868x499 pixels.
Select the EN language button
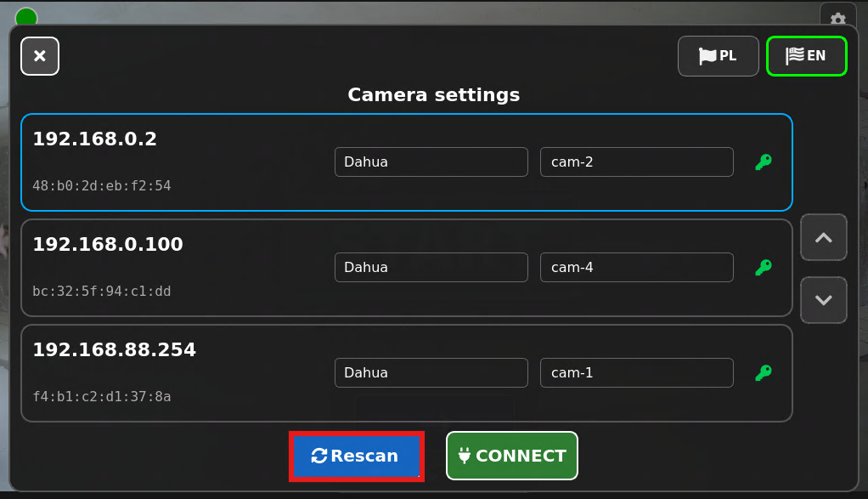(807, 56)
